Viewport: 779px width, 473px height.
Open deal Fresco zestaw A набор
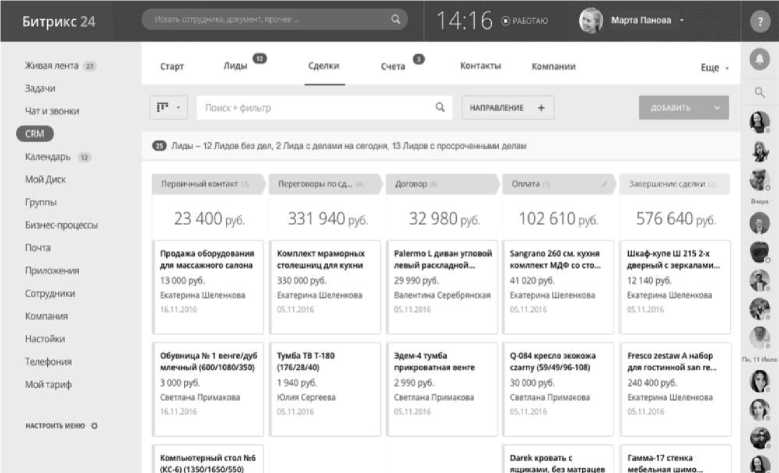676,389
